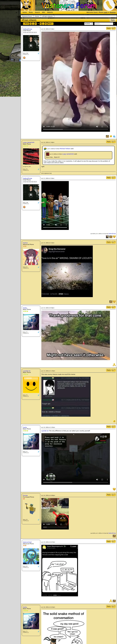Open SadeceZinzap's profile link in first post
The height and width of the screenshot is (644, 117).
[27, 29]
